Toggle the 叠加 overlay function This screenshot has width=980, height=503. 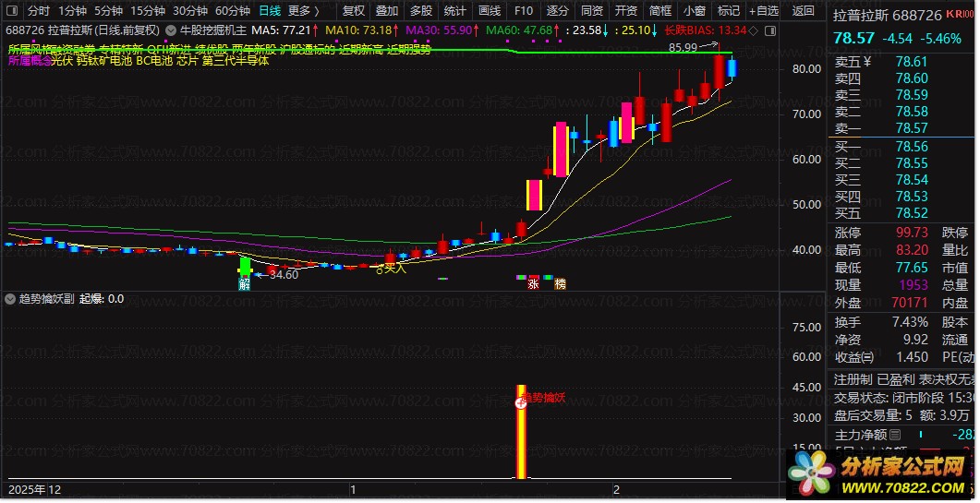tap(387, 11)
